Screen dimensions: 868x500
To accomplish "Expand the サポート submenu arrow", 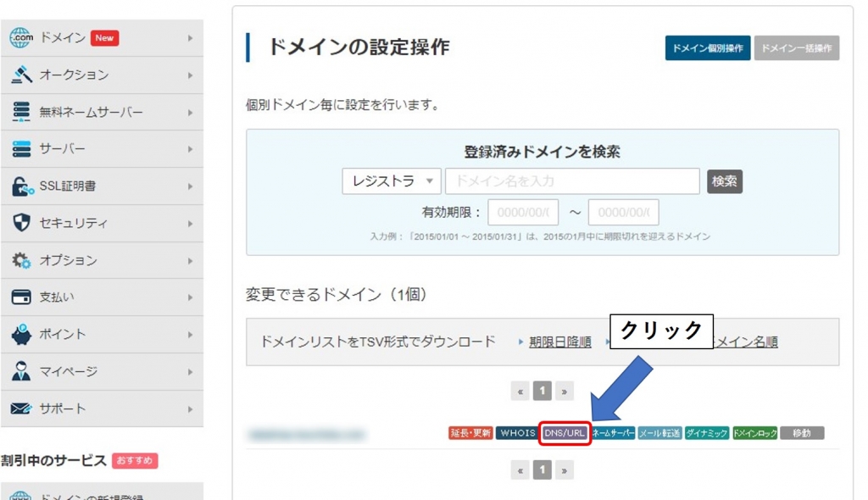I will click(190, 409).
